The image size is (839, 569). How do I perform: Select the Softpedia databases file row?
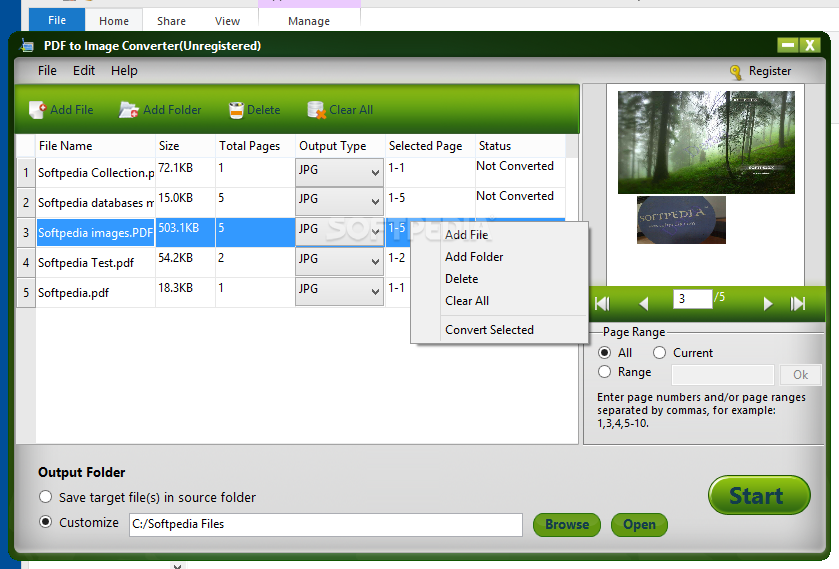coord(96,202)
